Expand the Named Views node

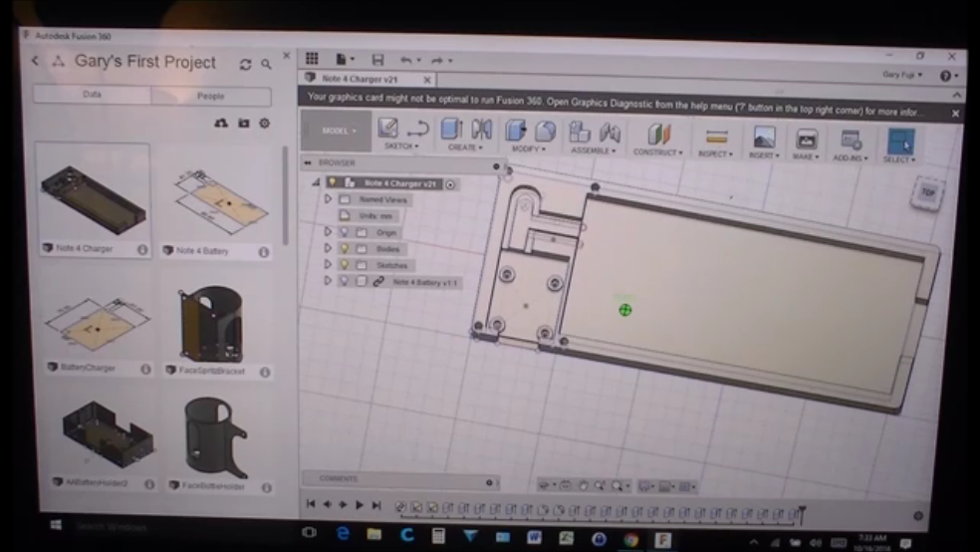[x=328, y=199]
